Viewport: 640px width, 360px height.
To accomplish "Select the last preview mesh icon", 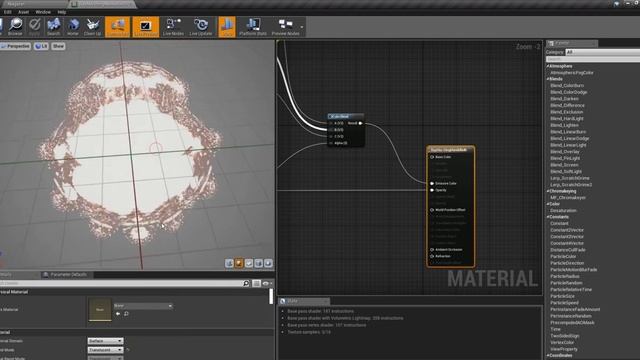I will [x=268, y=263].
